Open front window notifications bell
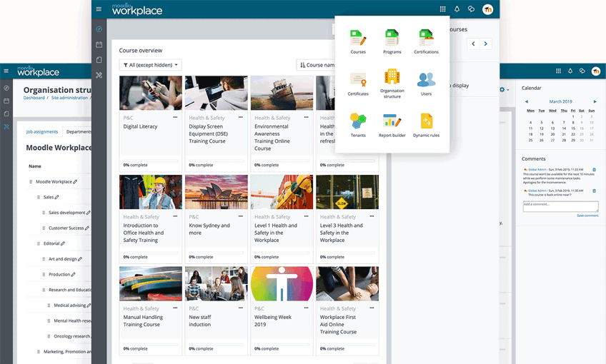This screenshot has width=606, height=364. (x=457, y=9)
